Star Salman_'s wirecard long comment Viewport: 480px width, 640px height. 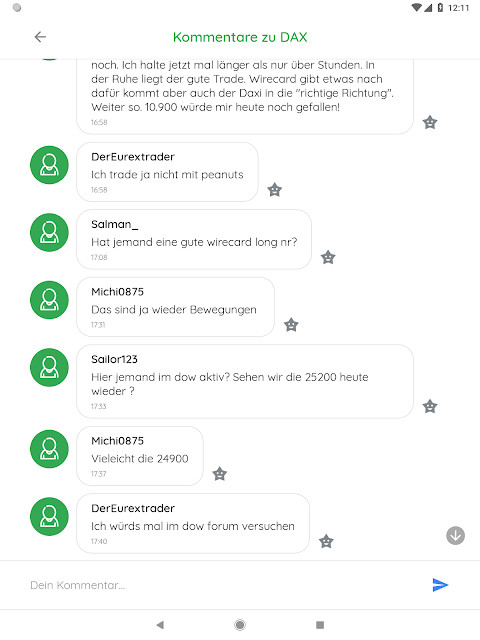coord(328,257)
